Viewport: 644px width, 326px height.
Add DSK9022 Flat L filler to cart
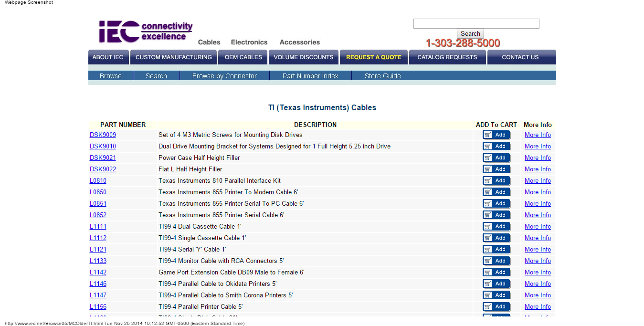[x=496, y=169]
